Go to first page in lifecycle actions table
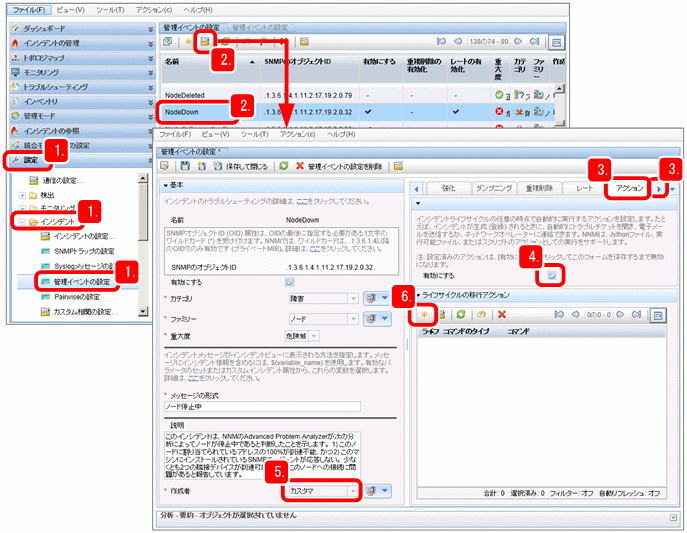The width and height of the screenshot is (687, 533). (x=559, y=314)
